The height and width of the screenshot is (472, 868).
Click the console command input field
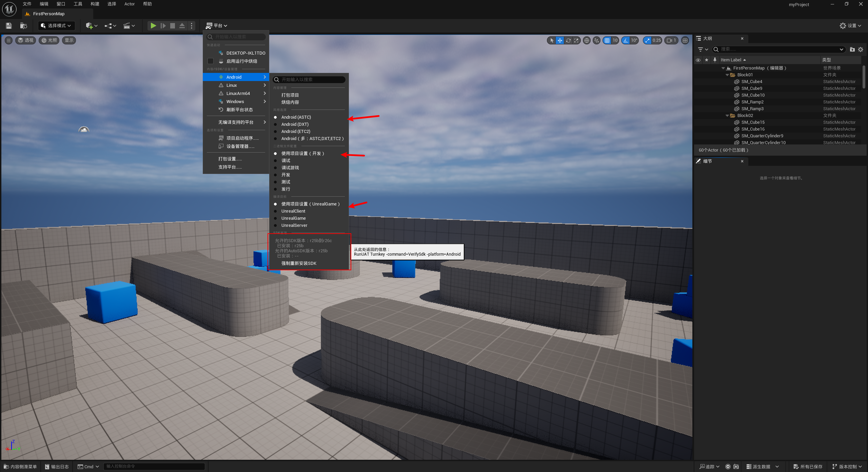(x=154, y=467)
